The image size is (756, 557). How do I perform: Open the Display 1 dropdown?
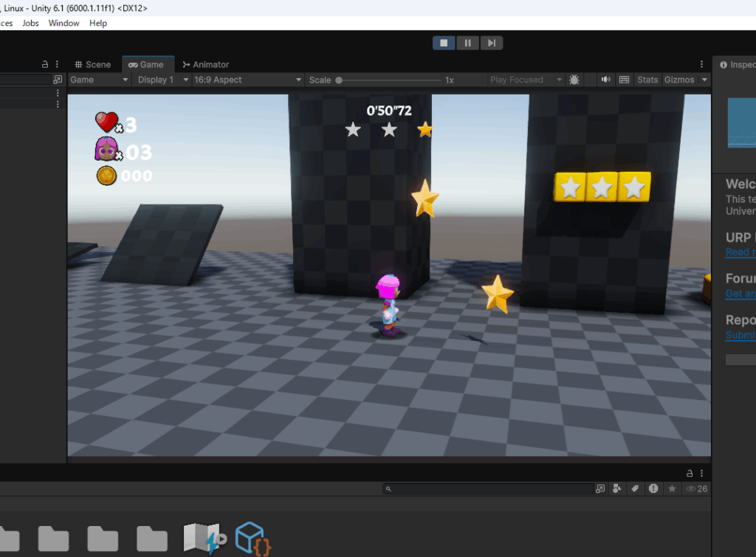pos(162,80)
